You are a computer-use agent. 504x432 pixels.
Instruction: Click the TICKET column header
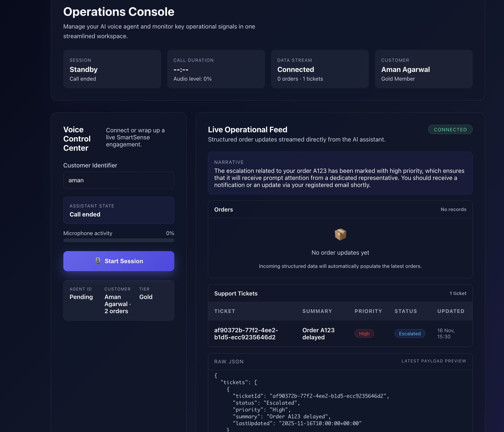[224, 311]
